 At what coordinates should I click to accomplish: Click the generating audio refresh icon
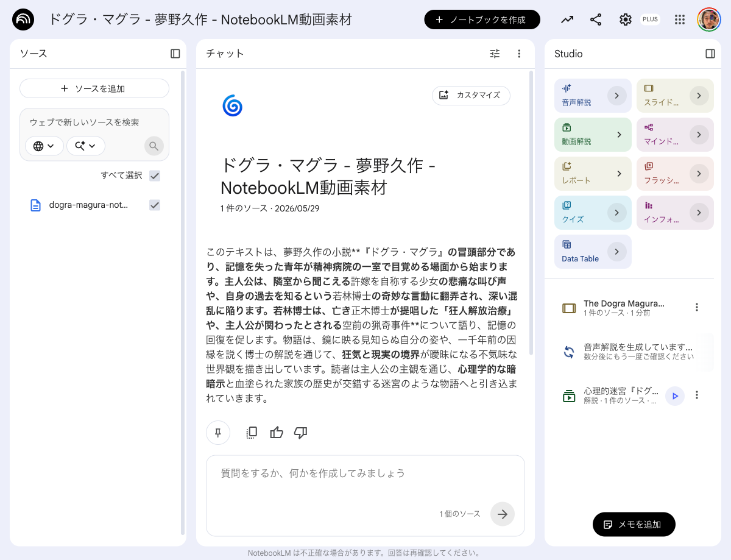tap(569, 352)
